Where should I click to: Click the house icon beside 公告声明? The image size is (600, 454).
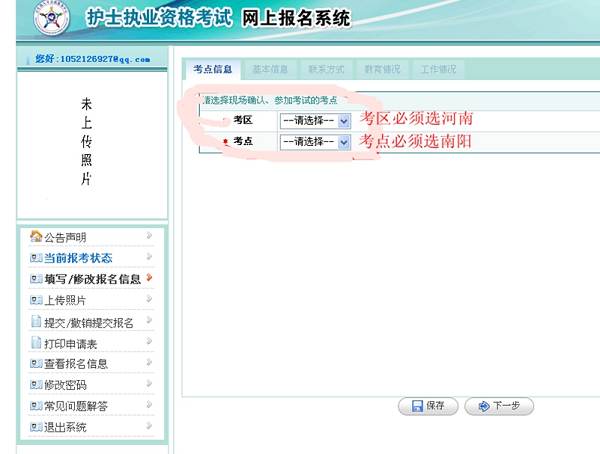[x=36, y=237]
